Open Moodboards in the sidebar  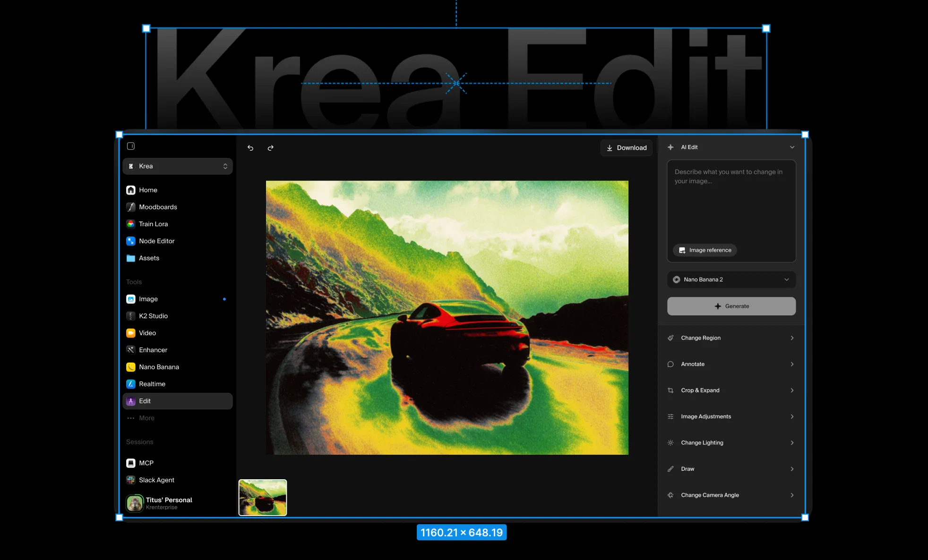click(178, 207)
